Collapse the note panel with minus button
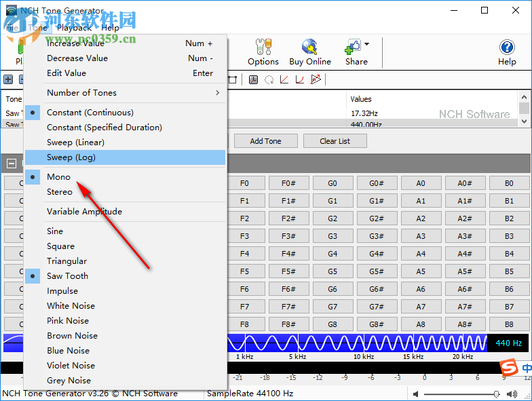Image resolution: width=532 pixels, height=401 pixels. [x=12, y=163]
